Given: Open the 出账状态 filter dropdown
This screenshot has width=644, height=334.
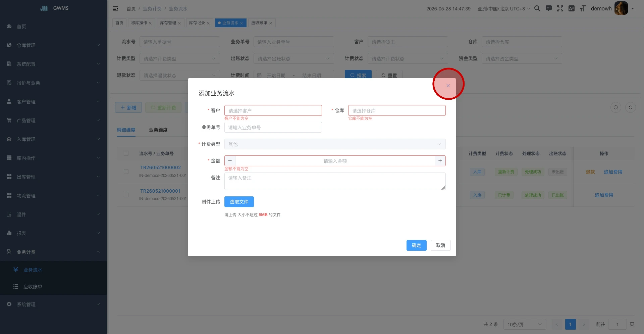Looking at the screenshot, I should coord(294,59).
